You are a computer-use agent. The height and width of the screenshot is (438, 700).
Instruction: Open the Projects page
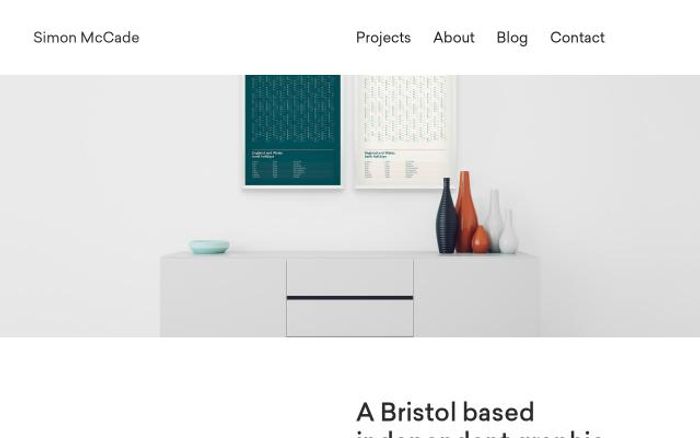(x=383, y=38)
